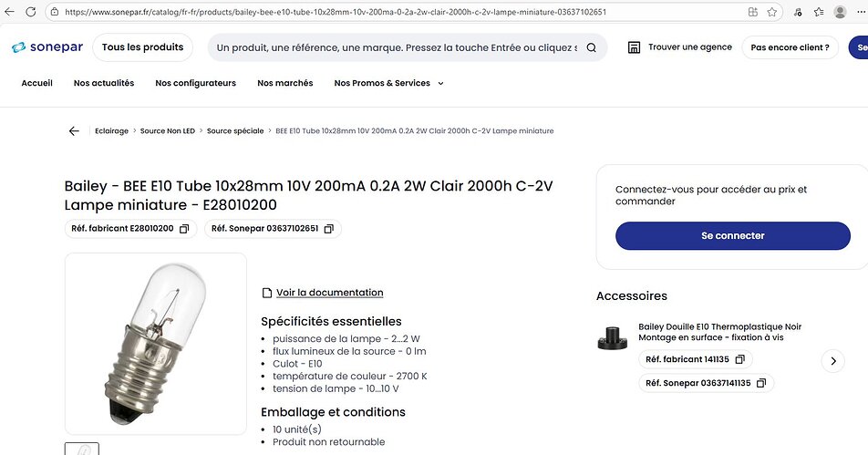Open the Tous les produits menu
868x455 pixels.
coord(142,47)
